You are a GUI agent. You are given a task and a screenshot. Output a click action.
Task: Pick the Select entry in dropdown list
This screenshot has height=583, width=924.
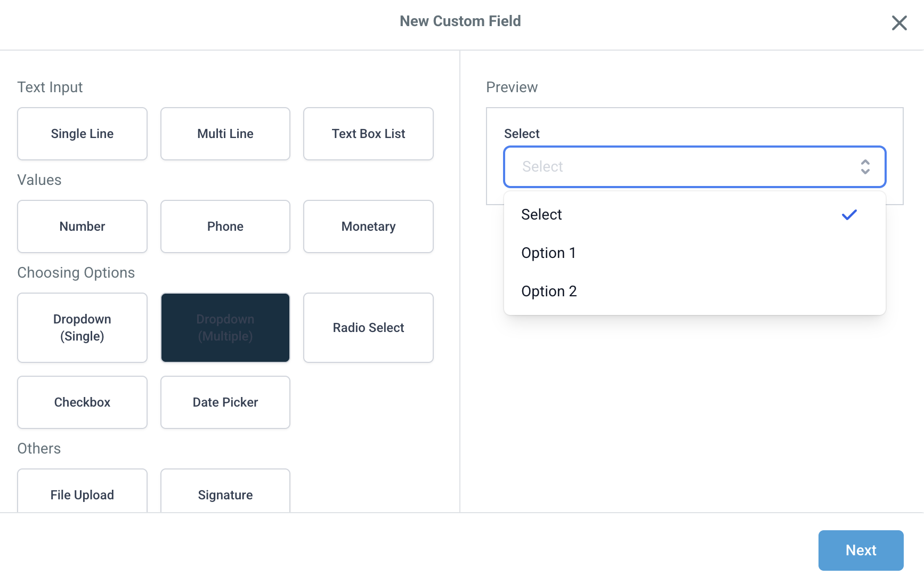[x=541, y=215]
